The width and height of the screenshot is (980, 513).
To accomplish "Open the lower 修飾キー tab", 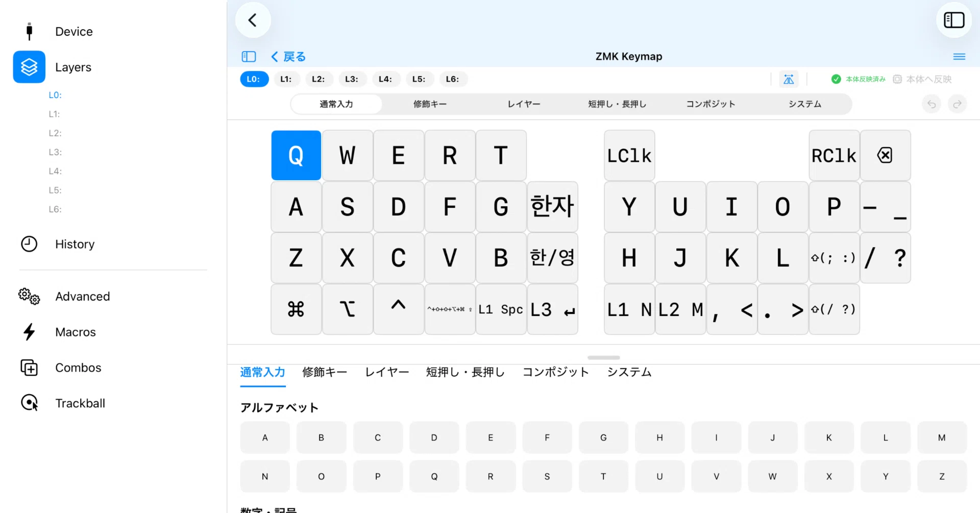I will tap(325, 372).
